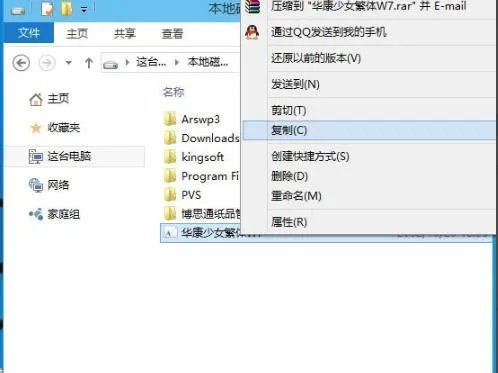Image resolution: width=498 pixels, height=373 pixels.
Task: Select 收藏夹 in the navigation pane
Action: coord(63,127)
